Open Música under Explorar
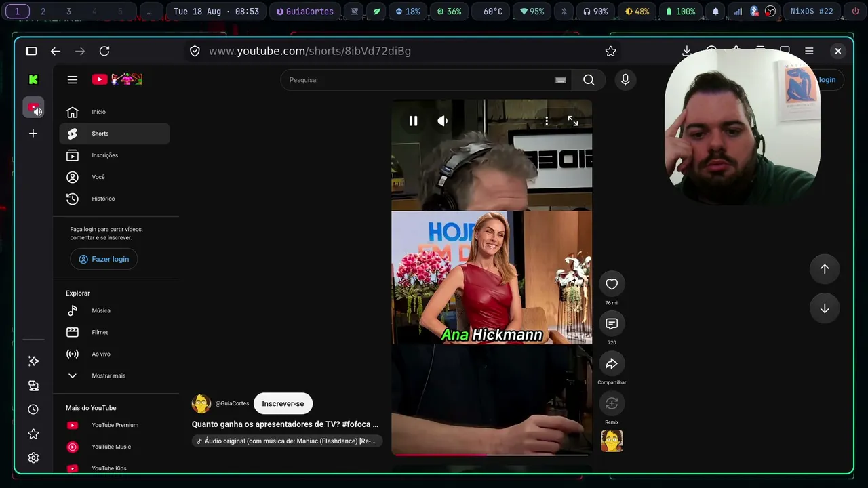 pos(115,310)
